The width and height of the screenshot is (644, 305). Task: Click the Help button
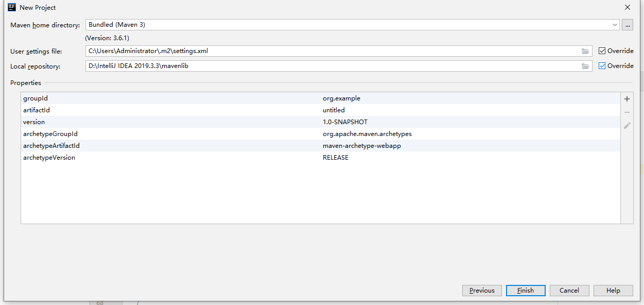613,291
